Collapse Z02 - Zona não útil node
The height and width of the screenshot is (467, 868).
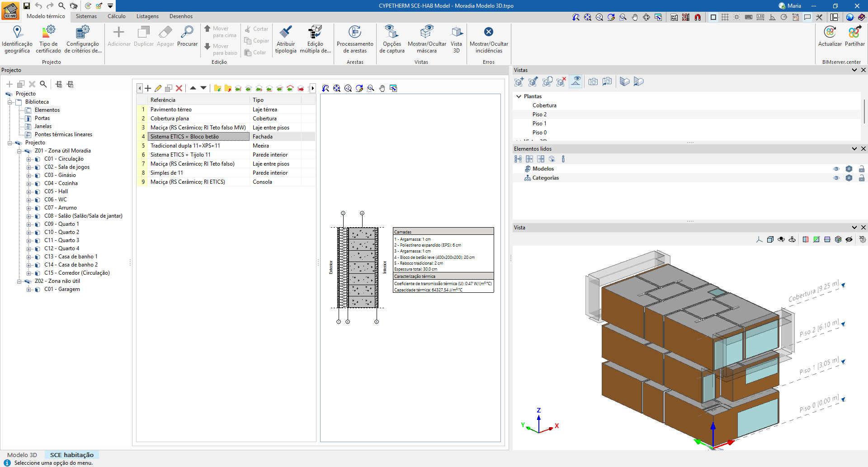point(19,281)
